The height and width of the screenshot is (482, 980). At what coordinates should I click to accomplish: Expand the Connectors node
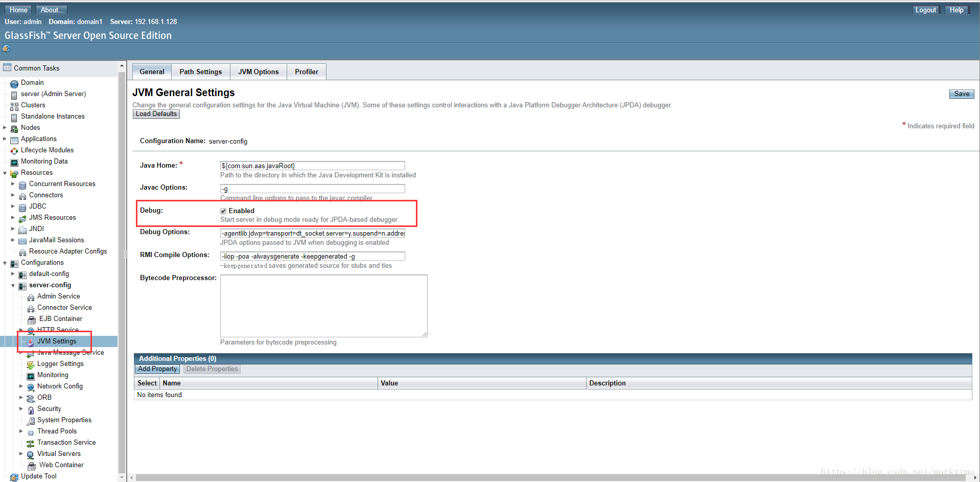[13, 195]
